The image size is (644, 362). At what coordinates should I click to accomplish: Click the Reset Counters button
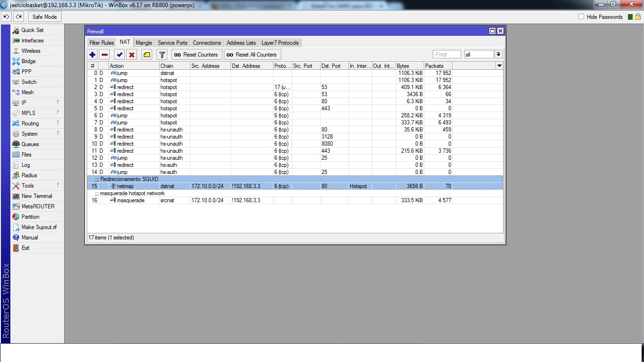[x=197, y=55]
